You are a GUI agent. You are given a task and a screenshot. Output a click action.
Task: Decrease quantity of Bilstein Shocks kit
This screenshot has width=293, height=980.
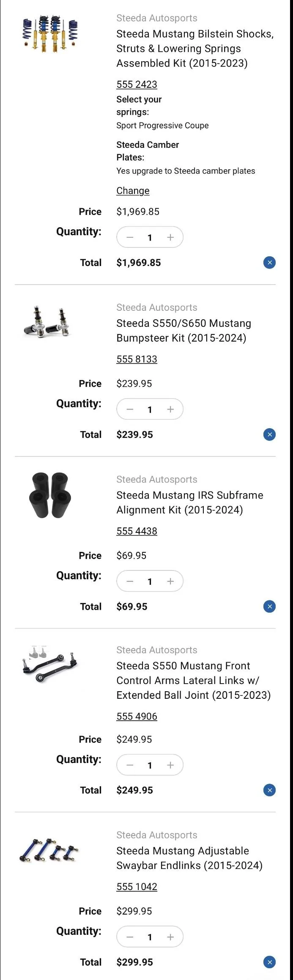coord(130,237)
